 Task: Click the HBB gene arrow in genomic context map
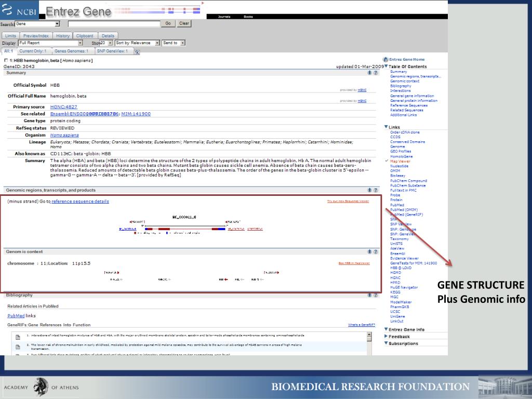(226, 280)
